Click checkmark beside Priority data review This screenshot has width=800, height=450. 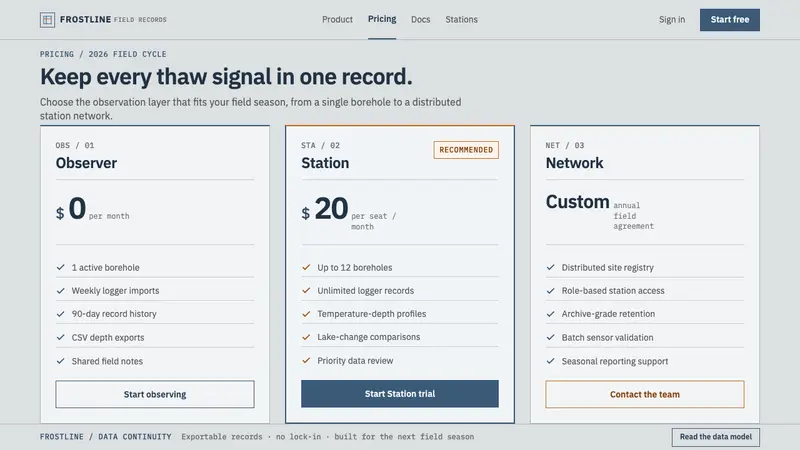click(306, 360)
